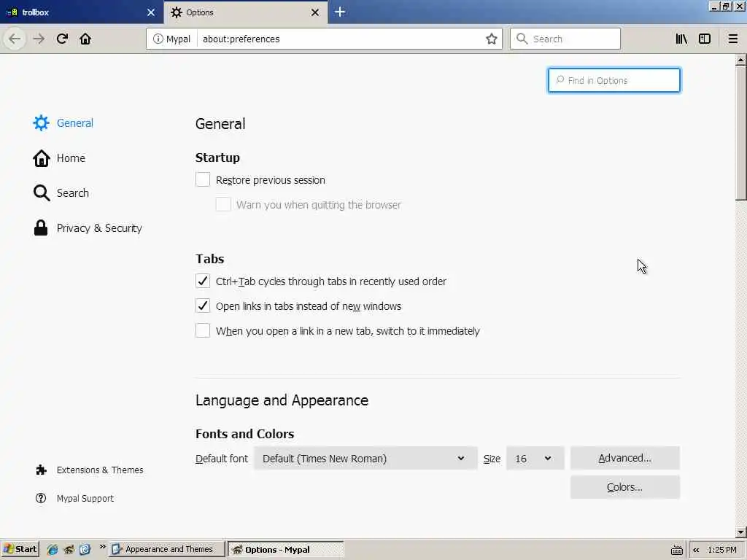Click the gear icon beside General
Image resolution: width=747 pixels, height=560 pixels.
pyautogui.click(x=41, y=122)
